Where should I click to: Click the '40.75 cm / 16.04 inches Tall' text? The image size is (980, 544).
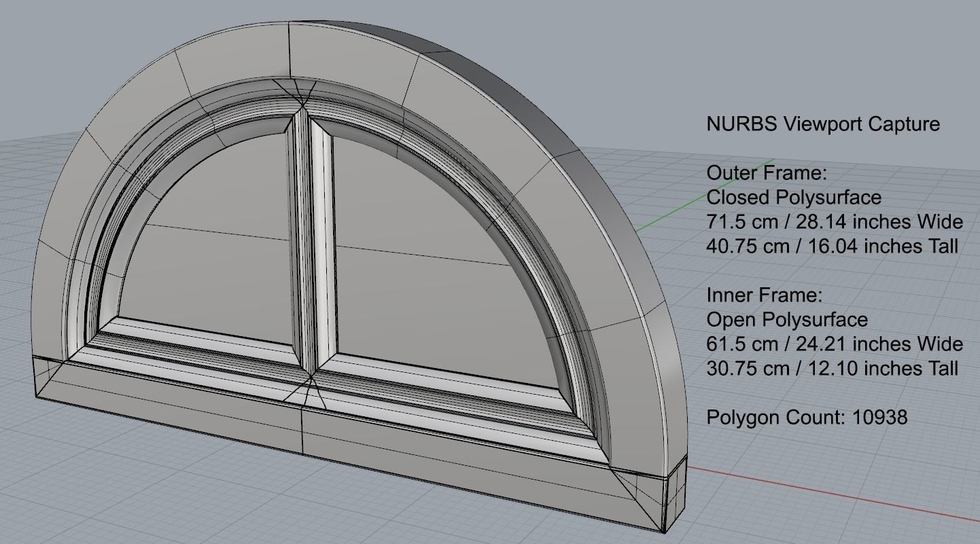click(833, 246)
